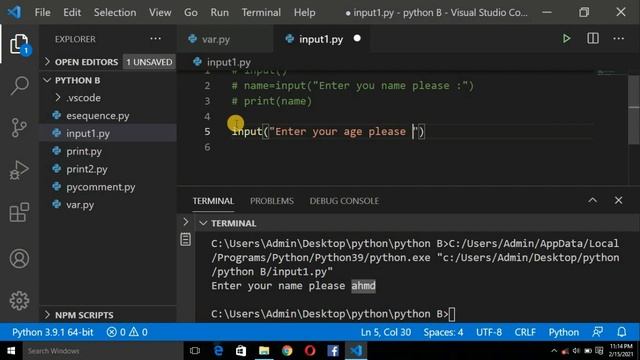Image resolution: width=640 pixels, height=360 pixels.
Task: Launch Edge browser from taskbar
Action: [x=218, y=351]
